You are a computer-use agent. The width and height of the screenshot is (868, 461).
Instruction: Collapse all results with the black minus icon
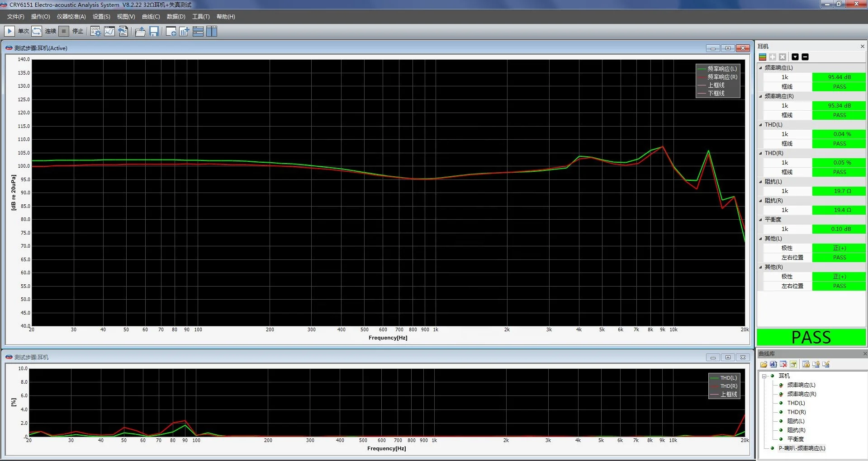point(805,57)
